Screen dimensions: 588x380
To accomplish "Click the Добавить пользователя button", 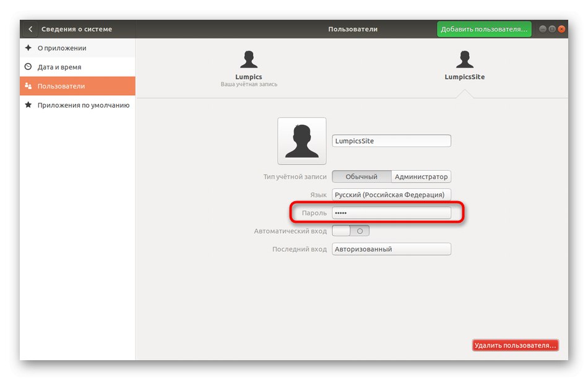I will click(x=484, y=29).
